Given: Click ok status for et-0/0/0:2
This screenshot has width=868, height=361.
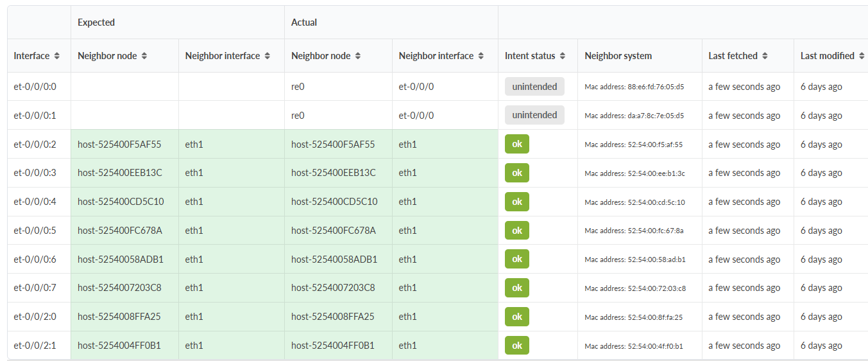Looking at the screenshot, I should [x=516, y=144].
